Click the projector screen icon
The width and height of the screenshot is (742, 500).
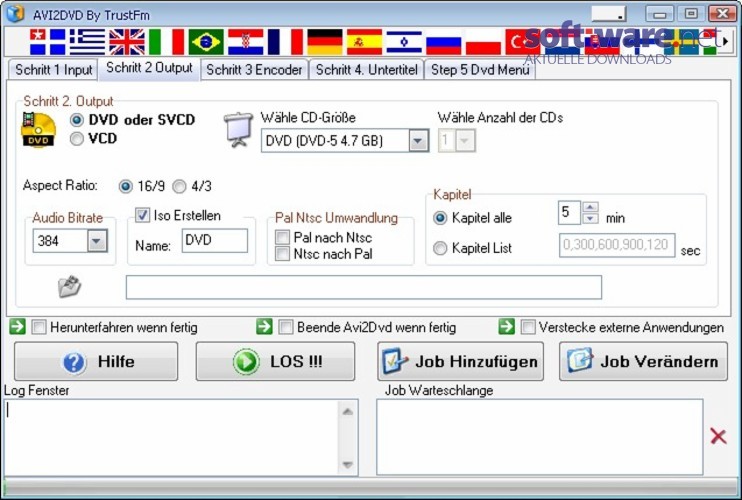pyautogui.click(x=238, y=129)
